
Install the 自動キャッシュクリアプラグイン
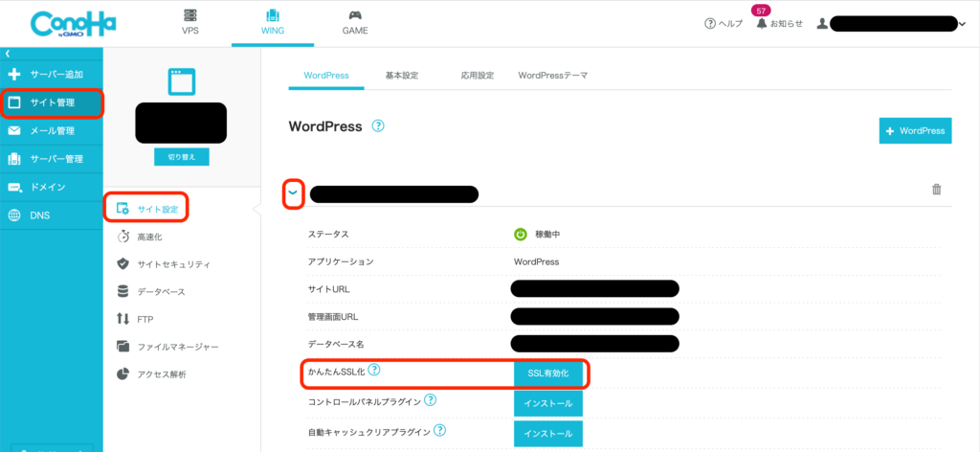[548, 433]
